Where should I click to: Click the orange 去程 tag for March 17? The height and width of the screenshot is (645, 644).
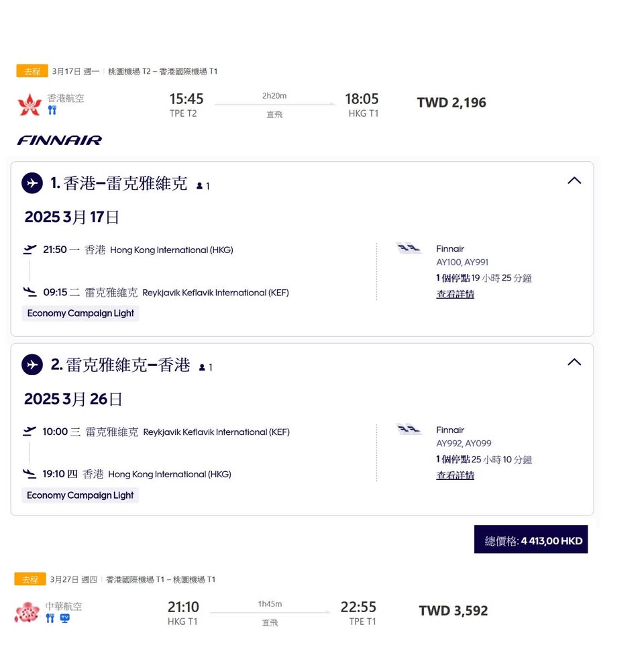click(32, 71)
